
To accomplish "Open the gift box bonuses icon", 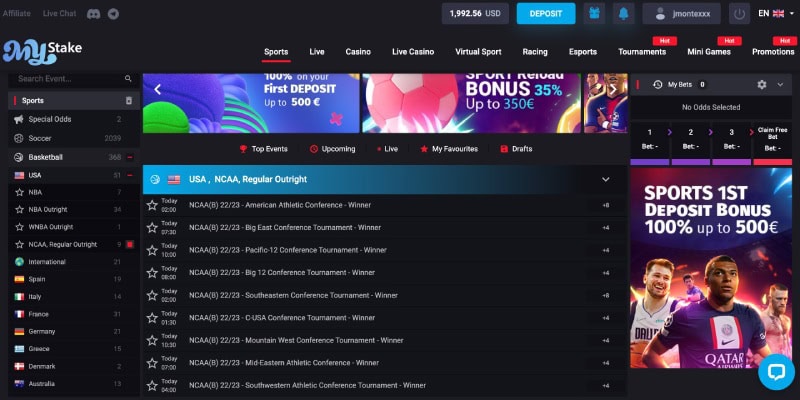I will [x=594, y=14].
